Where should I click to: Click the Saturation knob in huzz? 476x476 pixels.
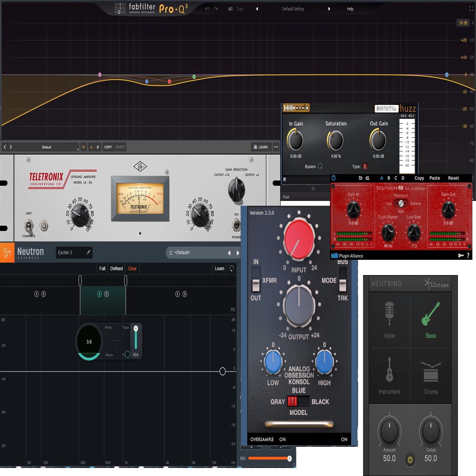(335, 141)
